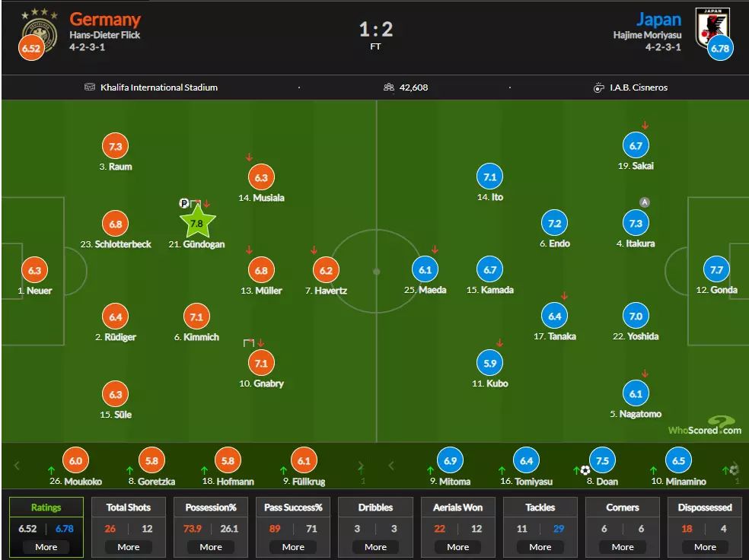Click Gonda's 7.7 rating circle
The height and width of the screenshot is (560, 749).
click(717, 270)
